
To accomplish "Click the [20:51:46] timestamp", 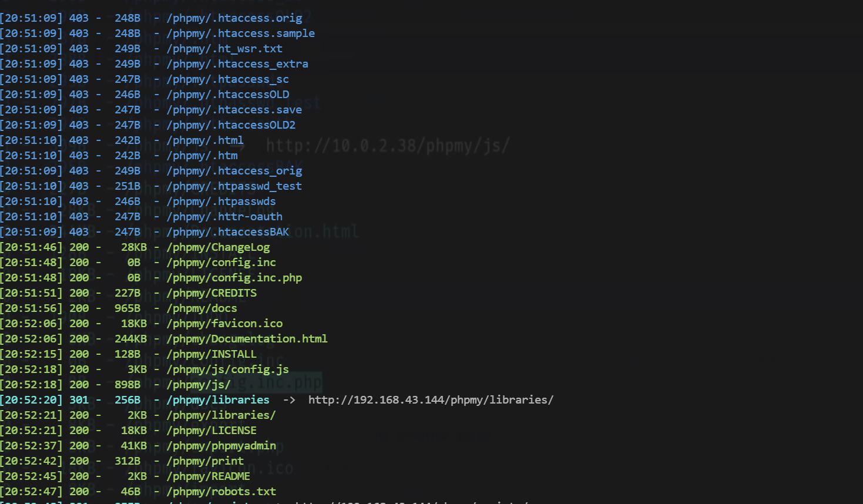I will (x=31, y=247).
